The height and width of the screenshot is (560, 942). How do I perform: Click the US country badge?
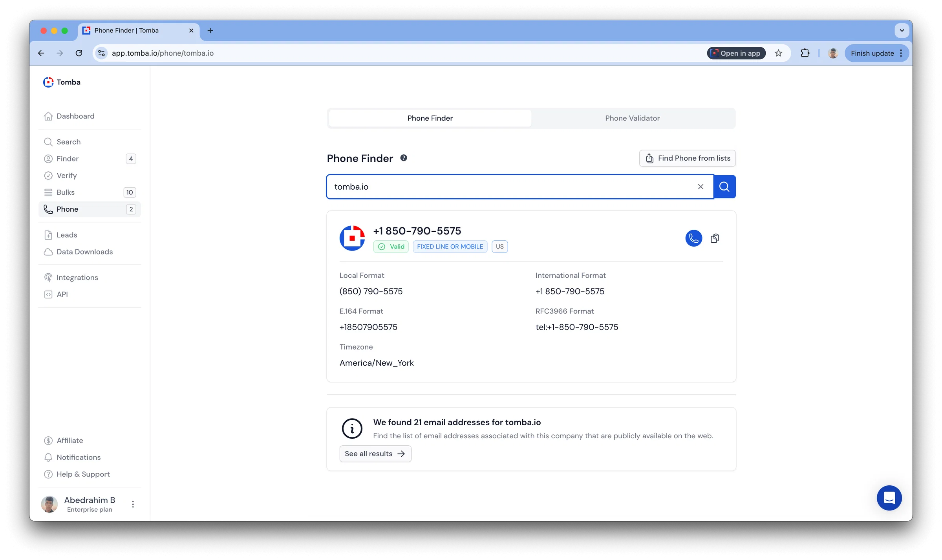click(x=499, y=247)
